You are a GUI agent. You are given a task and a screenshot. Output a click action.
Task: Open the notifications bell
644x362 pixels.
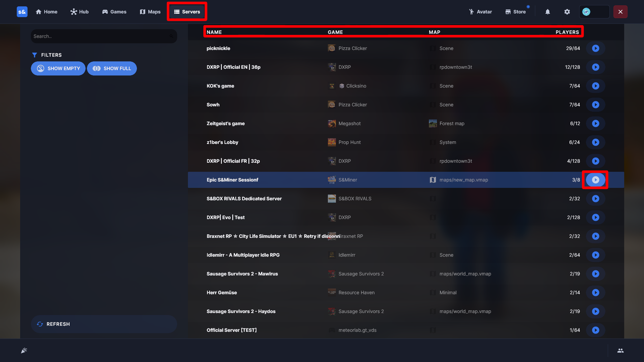[x=548, y=12]
